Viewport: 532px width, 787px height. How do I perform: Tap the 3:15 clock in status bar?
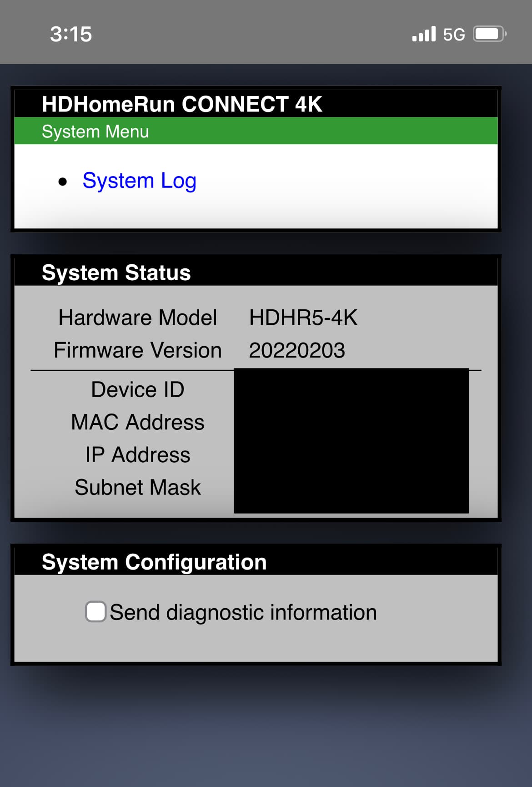[x=71, y=34]
